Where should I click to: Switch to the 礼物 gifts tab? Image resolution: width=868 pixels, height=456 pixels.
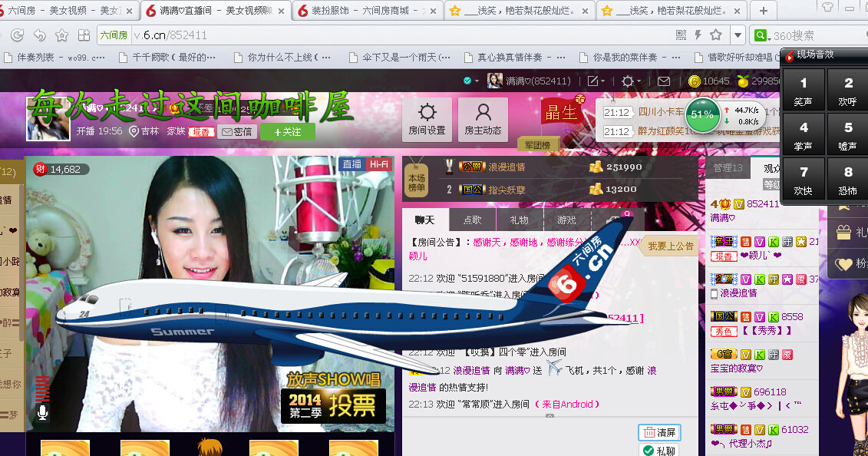pyautogui.click(x=520, y=220)
